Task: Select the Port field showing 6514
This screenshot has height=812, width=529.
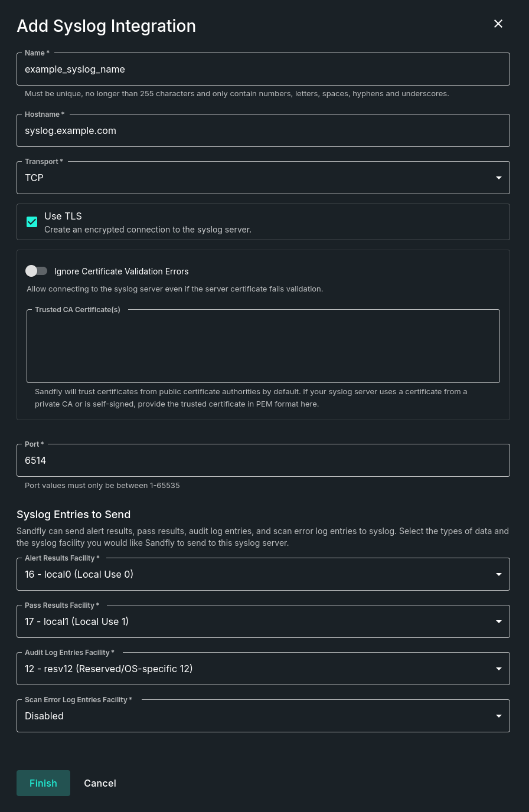Action: (x=263, y=460)
